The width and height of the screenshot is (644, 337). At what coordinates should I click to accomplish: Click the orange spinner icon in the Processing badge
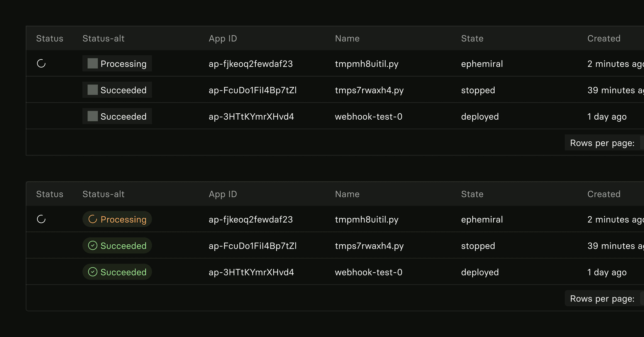(x=92, y=219)
